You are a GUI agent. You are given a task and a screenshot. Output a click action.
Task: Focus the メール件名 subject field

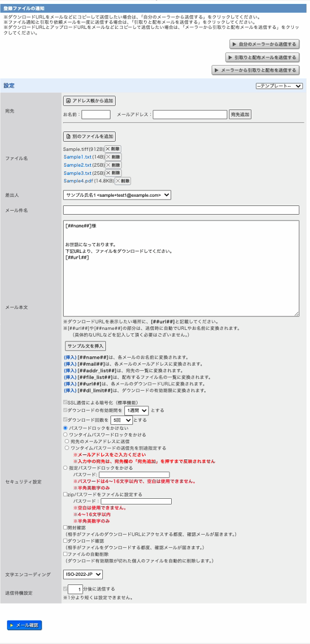[x=181, y=210]
